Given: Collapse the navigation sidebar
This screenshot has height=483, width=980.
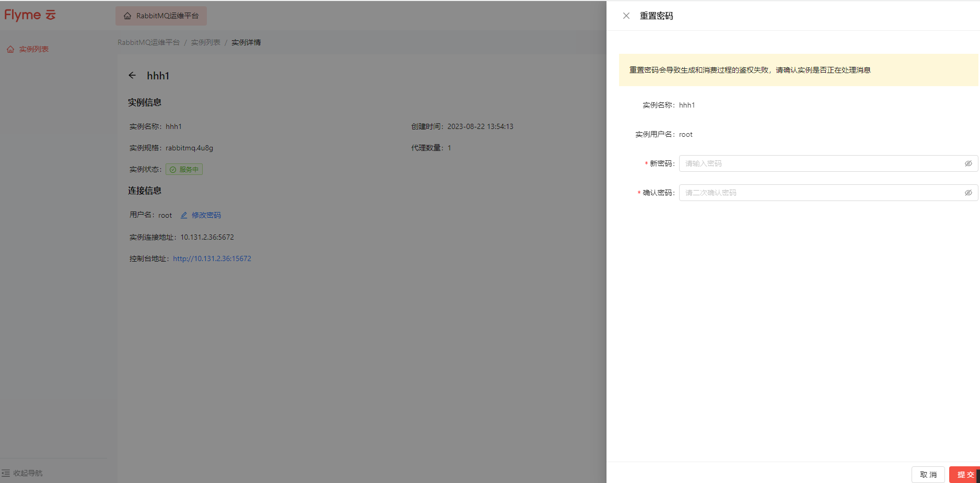Looking at the screenshot, I should click(x=22, y=473).
